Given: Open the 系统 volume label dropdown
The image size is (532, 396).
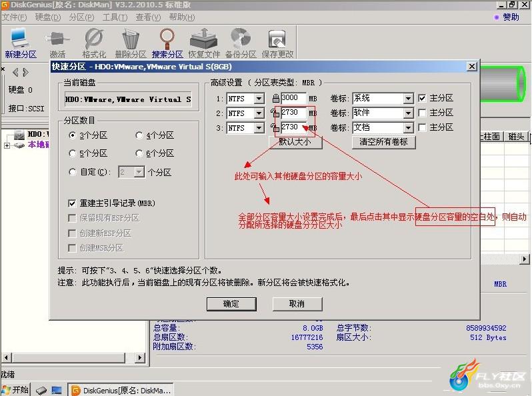Looking at the screenshot, I should (408, 99).
